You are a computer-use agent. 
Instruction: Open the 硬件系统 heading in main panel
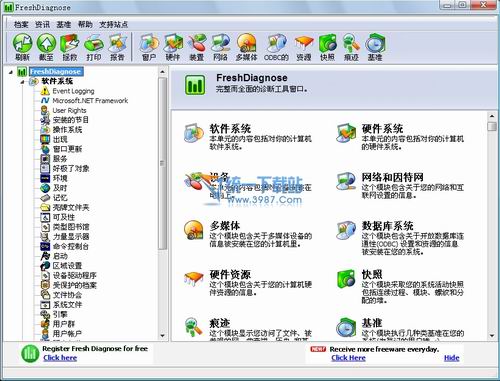click(383, 129)
